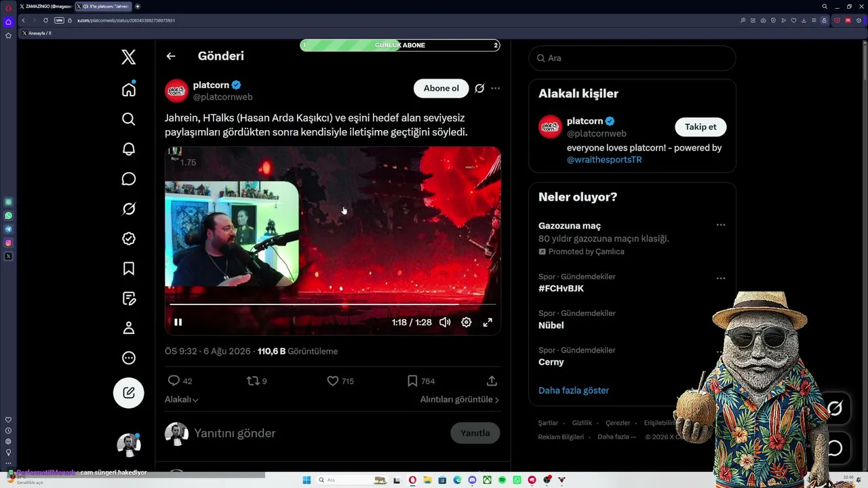Open the Windows Start menu
This screenshot has height=488, width=868.
(307, 480)
